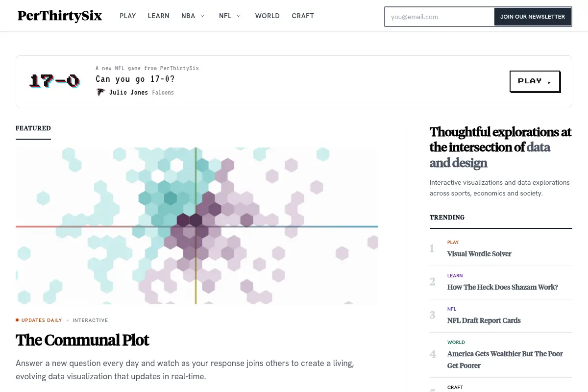The height and width of the screenshot is (392, 588).
Task: Open The Communal Plot article title
Action: 82,340
